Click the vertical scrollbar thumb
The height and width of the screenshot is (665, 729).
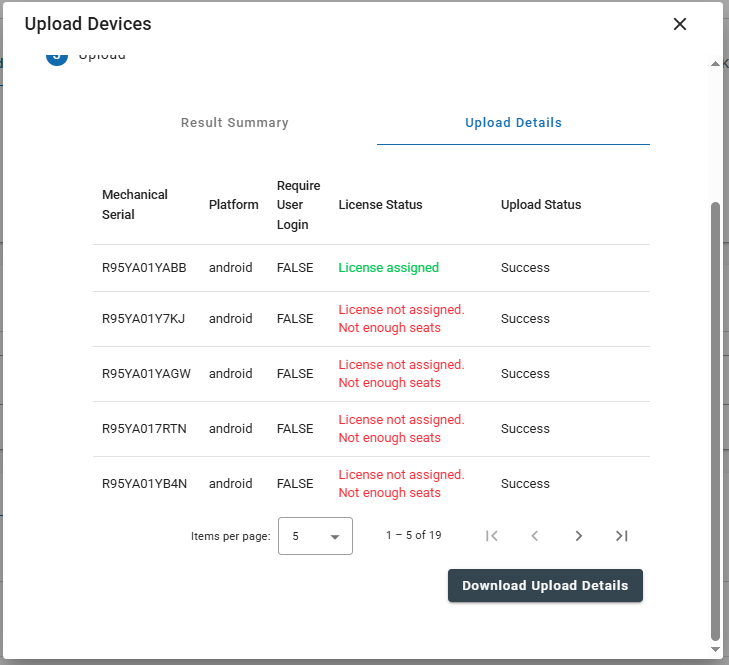(x=716, y=421)
